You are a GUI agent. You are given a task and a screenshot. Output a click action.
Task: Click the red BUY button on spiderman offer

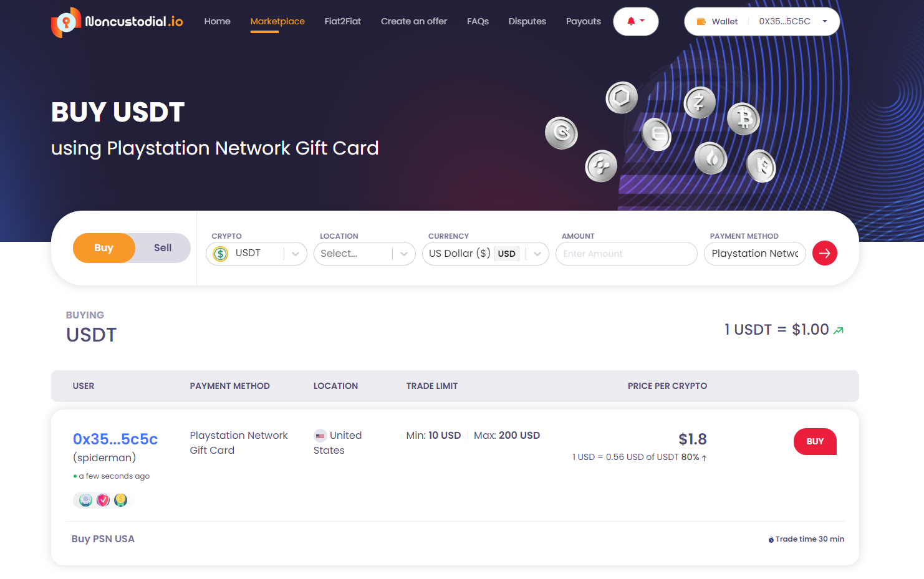pyautogui.click(x=815, y=441)
